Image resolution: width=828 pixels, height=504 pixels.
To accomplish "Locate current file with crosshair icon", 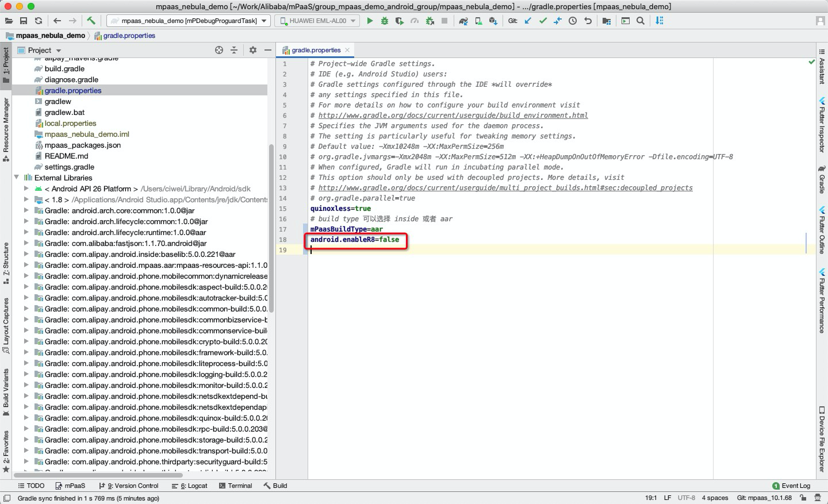I will coord(219,50).
